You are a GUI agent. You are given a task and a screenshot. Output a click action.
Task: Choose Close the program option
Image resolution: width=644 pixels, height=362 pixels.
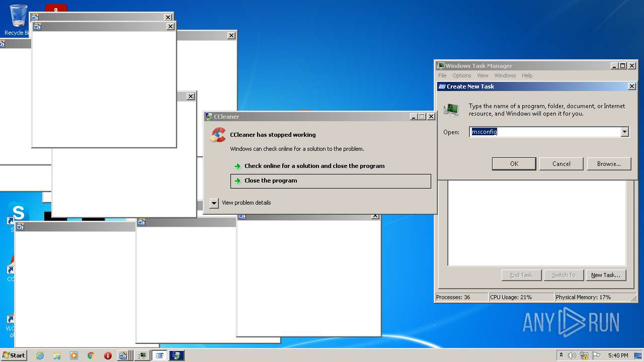[x=331, y=181]
